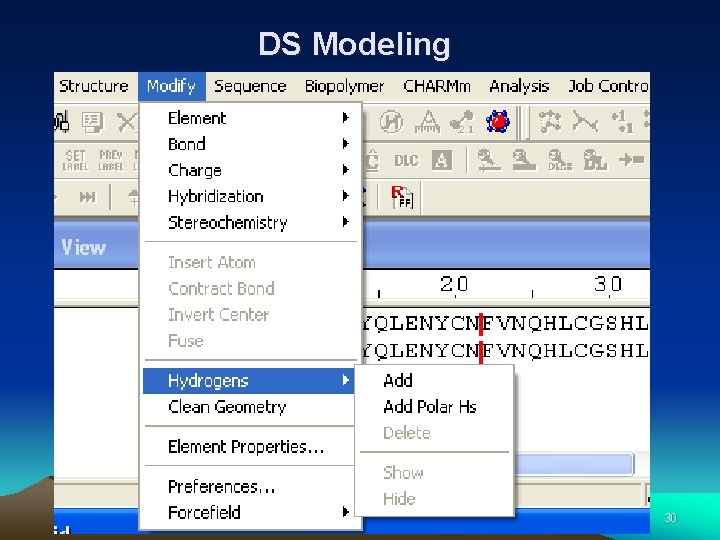Choose Add Polar Hs option
The image size is (720, 540).
click(x=434, y=407)
